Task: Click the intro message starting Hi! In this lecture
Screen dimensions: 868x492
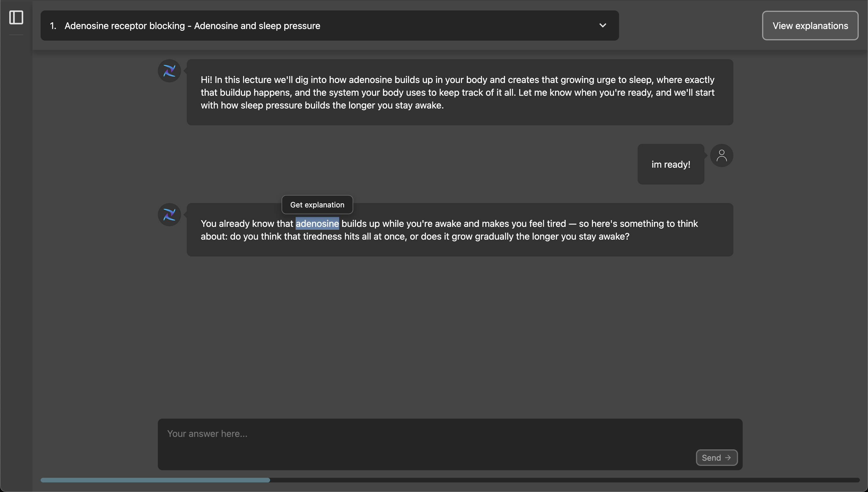Action: (460, 92)
